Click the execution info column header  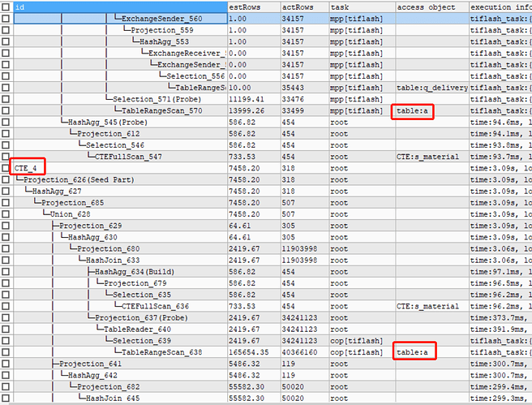pos(501,7)
